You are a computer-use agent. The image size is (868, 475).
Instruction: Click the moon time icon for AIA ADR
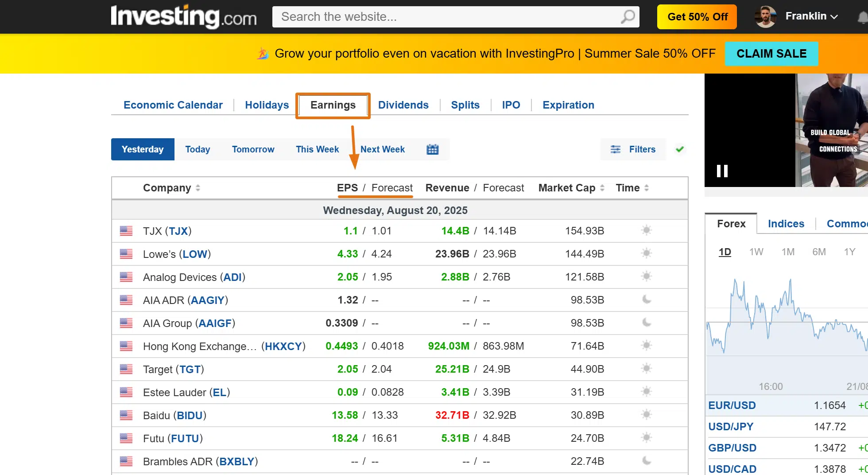coord(647,300)
